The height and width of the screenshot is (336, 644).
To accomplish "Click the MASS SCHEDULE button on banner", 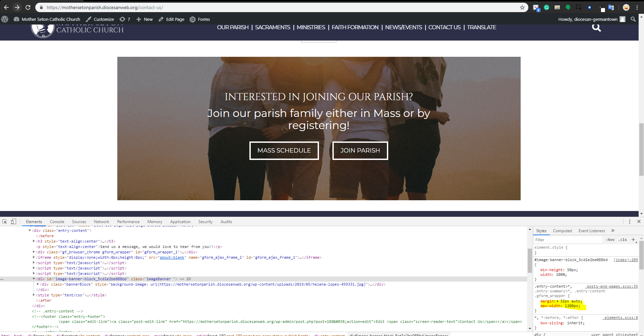I will pyautogui.click(x=284, y=151).
